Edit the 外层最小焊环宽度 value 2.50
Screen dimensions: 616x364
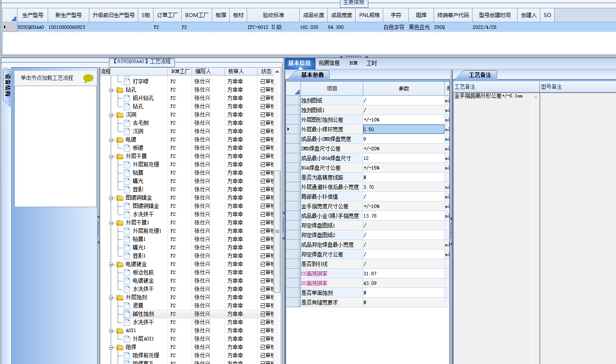click(403, 129)
